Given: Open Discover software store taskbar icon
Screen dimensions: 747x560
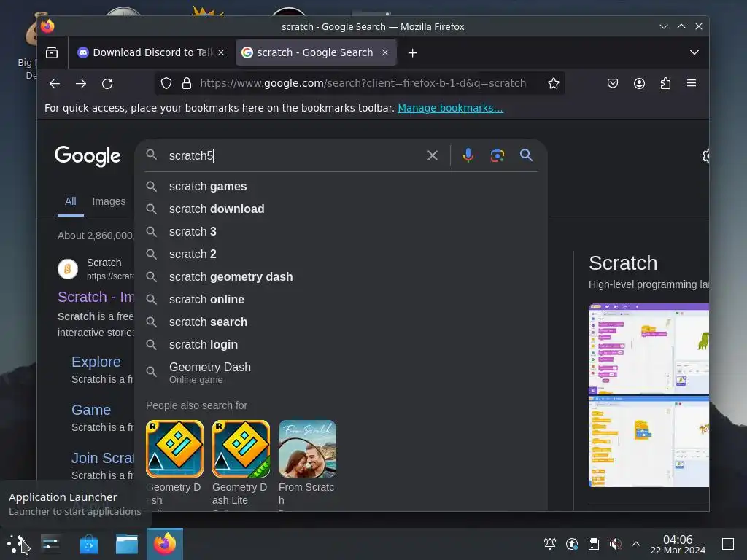Looking at the screenshot, I should point(89,544).
